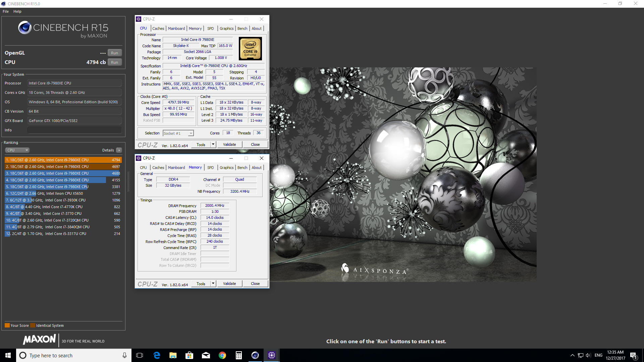Run the CPU benchmark
This screenshot has width=644, height=362.
coord(115,62)
